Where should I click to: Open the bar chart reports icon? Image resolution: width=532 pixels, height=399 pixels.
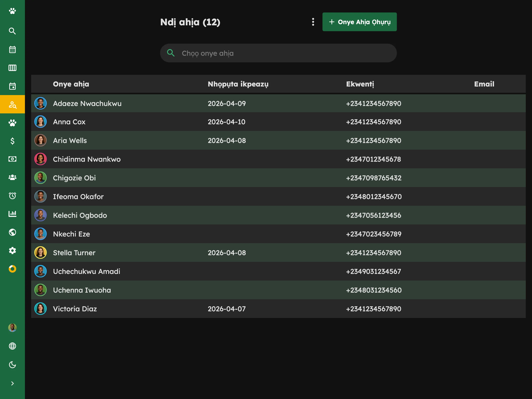pos(12,214)
